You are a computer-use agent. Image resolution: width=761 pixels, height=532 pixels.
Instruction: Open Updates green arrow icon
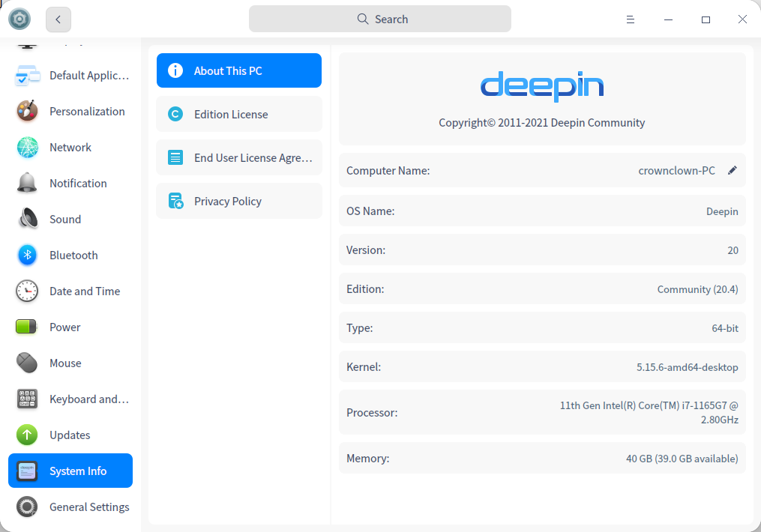(x=27, y=435)
